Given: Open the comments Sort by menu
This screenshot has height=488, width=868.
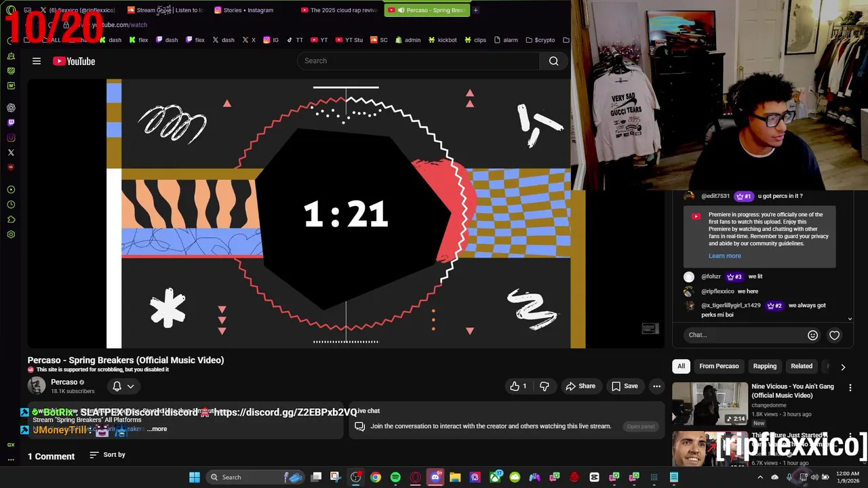Looking at the screenshot, I should point(108,455).
